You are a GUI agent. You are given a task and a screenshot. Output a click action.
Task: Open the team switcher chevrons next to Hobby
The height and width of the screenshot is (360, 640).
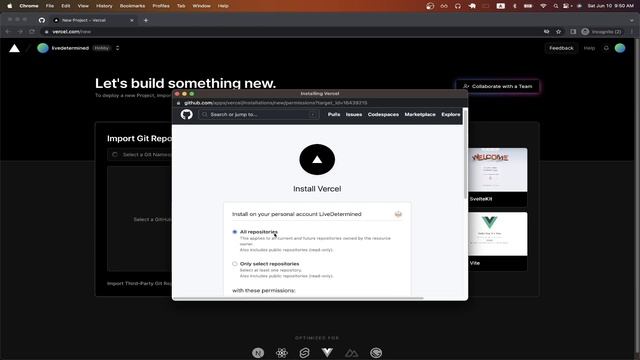(118, 48)
